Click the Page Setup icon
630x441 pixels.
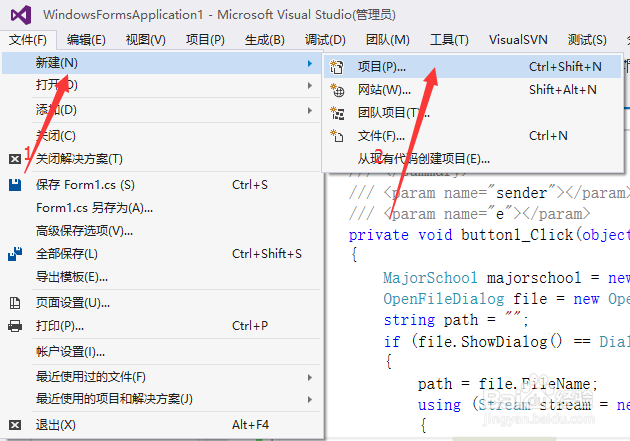pyautogui.click(x=15, y=303)
